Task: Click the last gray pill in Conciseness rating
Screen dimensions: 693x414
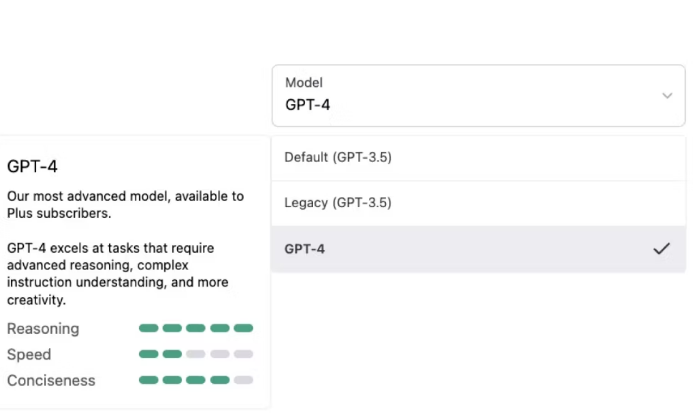Action: [244, 380]
